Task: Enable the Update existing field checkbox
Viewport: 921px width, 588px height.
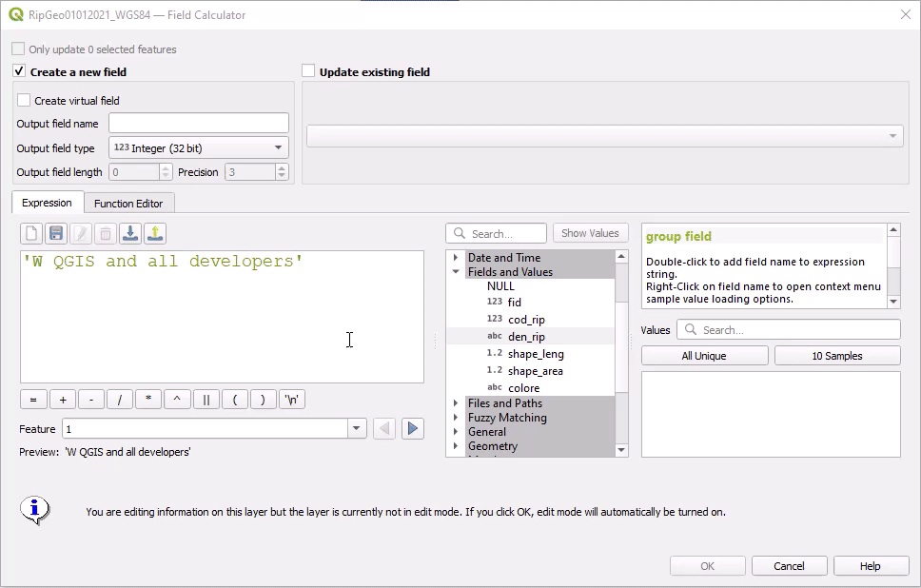Action: tap(308, 71)
